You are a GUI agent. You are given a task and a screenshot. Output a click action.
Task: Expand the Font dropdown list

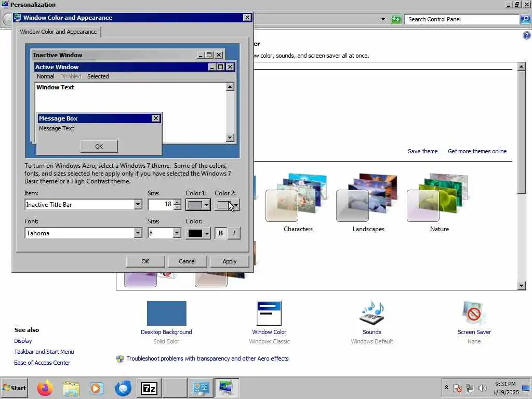(x=138, y=233)
